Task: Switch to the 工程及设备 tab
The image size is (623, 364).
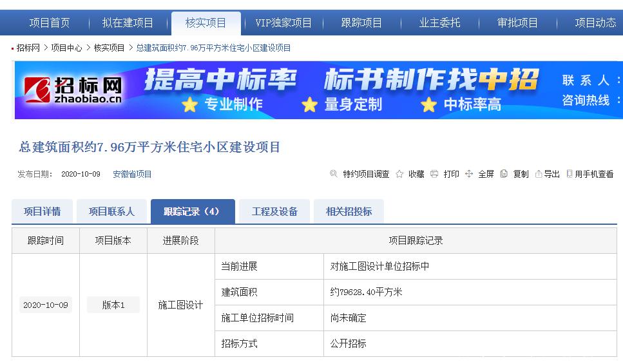Action: (274, 211)
